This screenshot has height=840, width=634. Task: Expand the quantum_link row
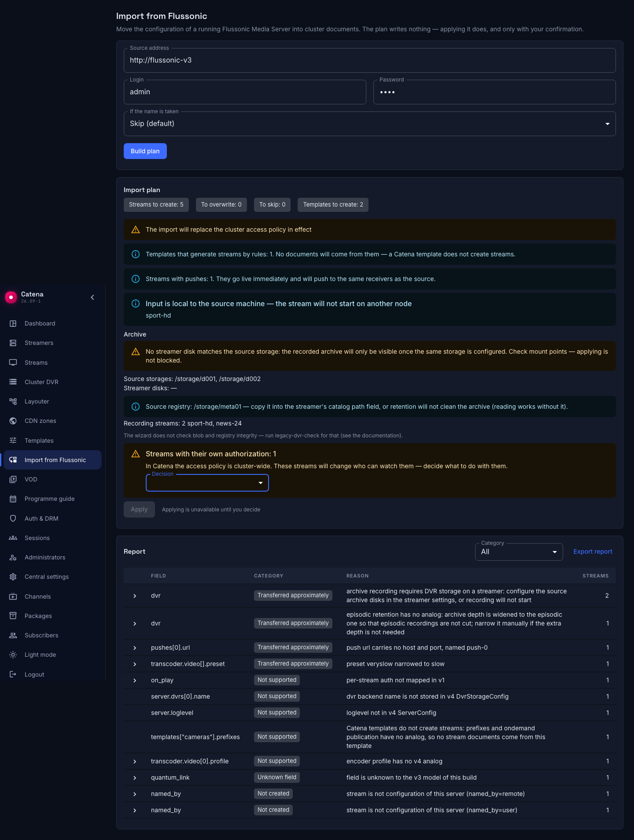pyautogui.click(x=135, y=778)
